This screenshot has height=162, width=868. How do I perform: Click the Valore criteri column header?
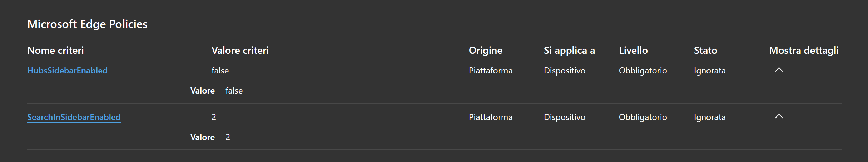point(240,51)
